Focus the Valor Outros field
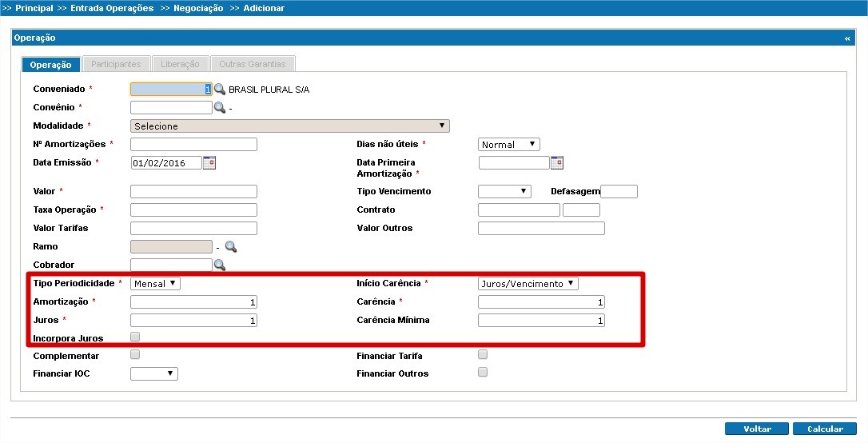This screenshot has height=443, width=868. (541, 228)
